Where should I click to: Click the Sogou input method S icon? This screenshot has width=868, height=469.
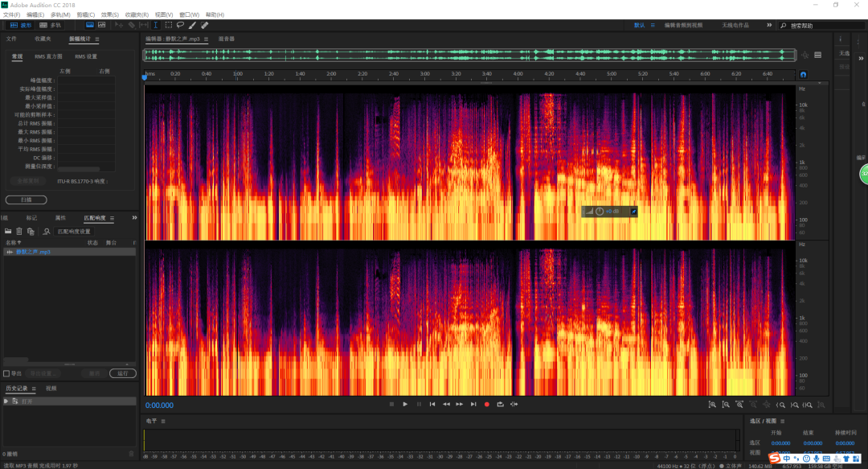coord(775,458)
